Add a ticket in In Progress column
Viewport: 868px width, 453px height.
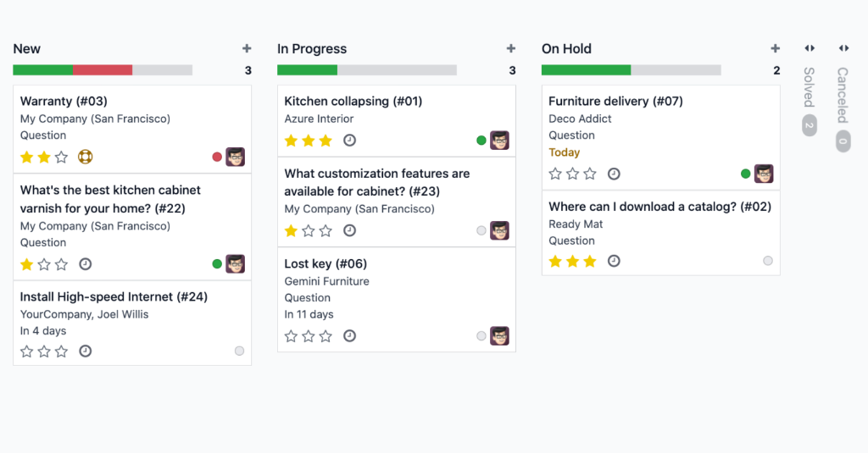(511, 48)
